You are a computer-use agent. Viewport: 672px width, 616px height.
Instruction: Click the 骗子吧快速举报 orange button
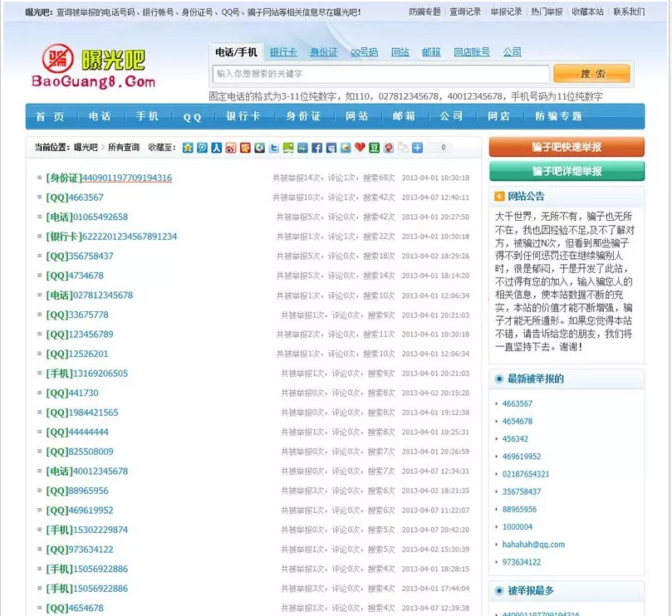pyautogui.click(x=567, y=148)
